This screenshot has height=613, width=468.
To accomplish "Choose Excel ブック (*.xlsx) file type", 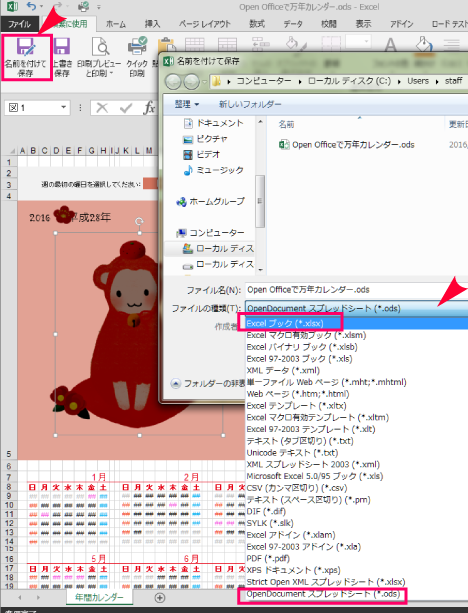I will tap(357, 323).
